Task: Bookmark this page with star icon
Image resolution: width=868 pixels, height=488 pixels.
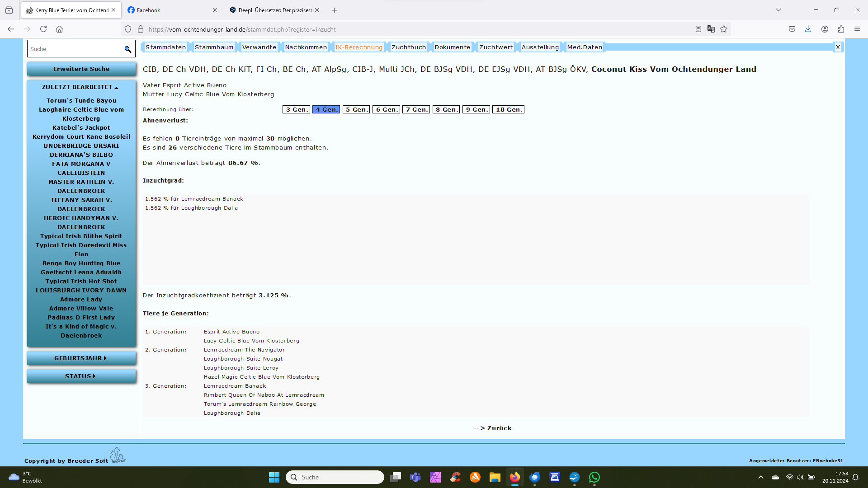Action: tap(724, 29)
